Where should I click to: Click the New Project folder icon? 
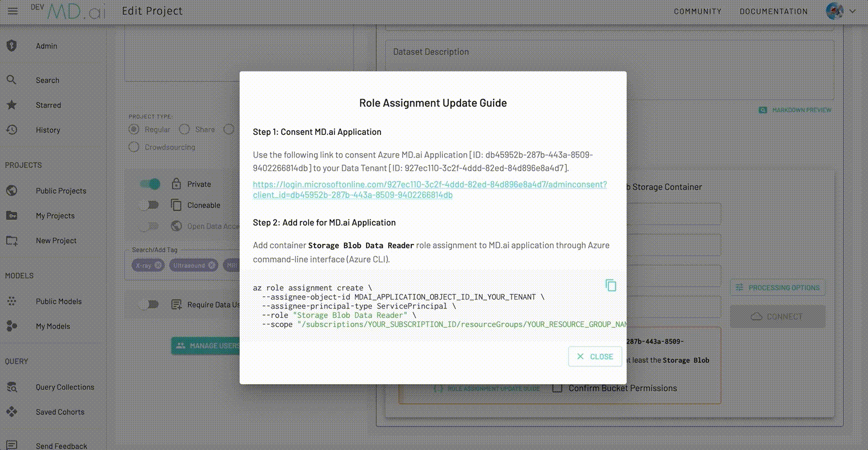[12, 240]
